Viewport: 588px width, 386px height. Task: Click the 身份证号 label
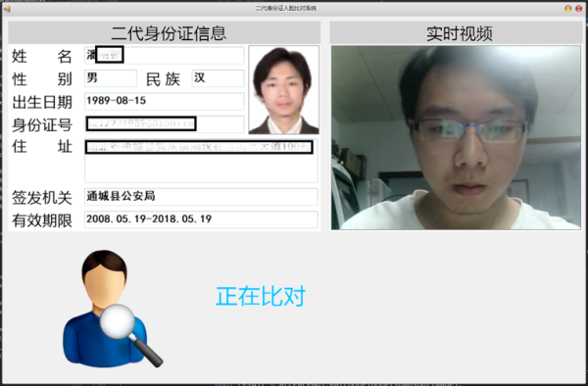41,124
